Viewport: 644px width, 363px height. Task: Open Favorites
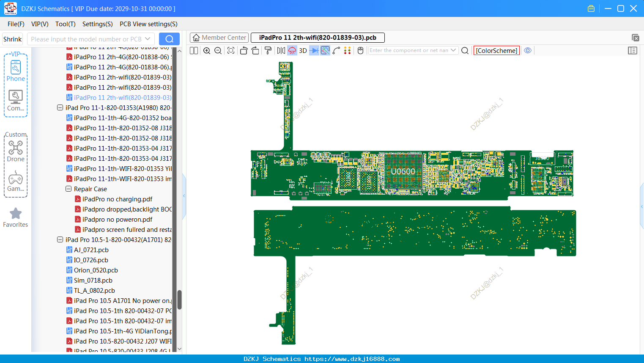pos(16,217)
